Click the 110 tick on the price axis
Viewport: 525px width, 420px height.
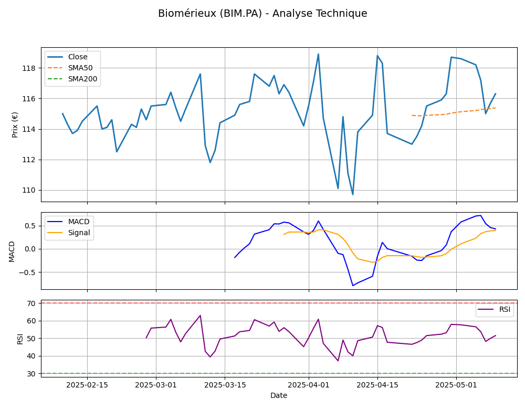29,190
